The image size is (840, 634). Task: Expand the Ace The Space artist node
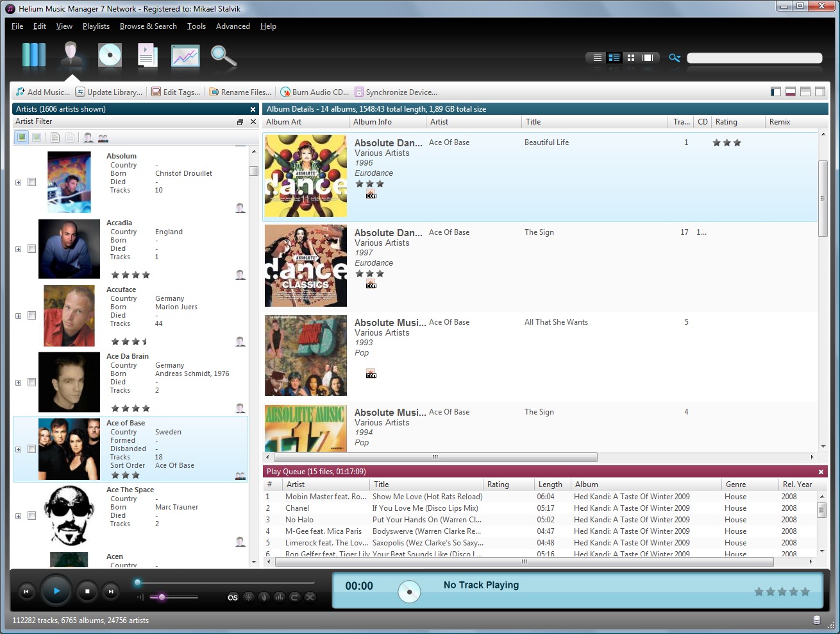pos(19,516)
